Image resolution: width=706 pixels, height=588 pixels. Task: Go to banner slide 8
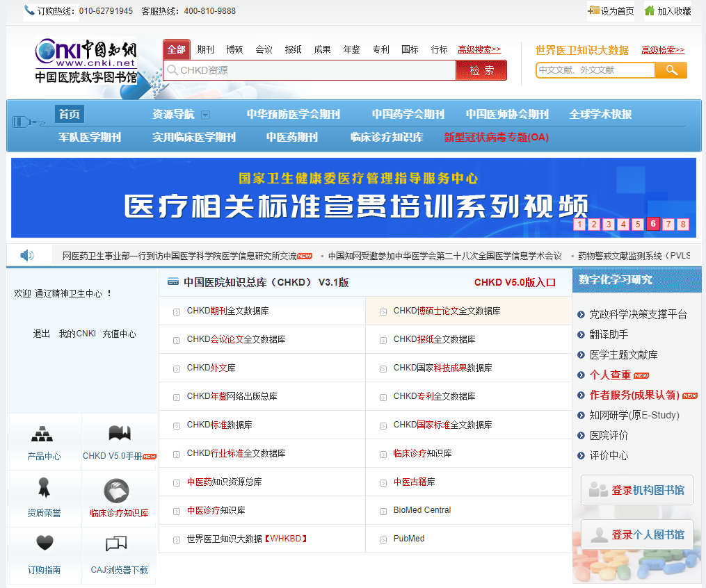tap(683, 224)
